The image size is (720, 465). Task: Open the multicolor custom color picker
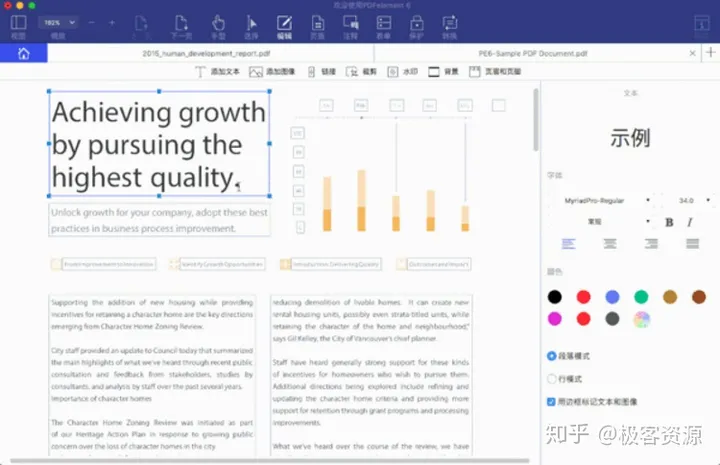pyautogui.click(x=641, y=319)
